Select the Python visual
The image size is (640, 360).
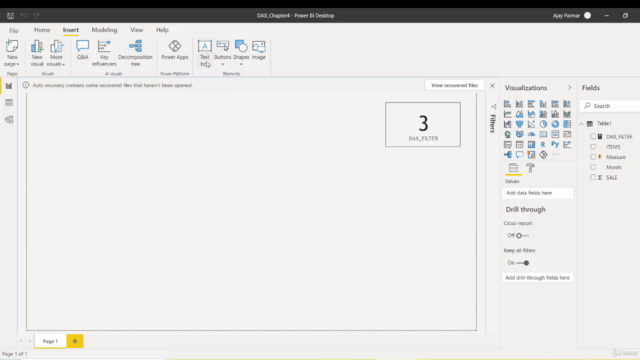555,144
